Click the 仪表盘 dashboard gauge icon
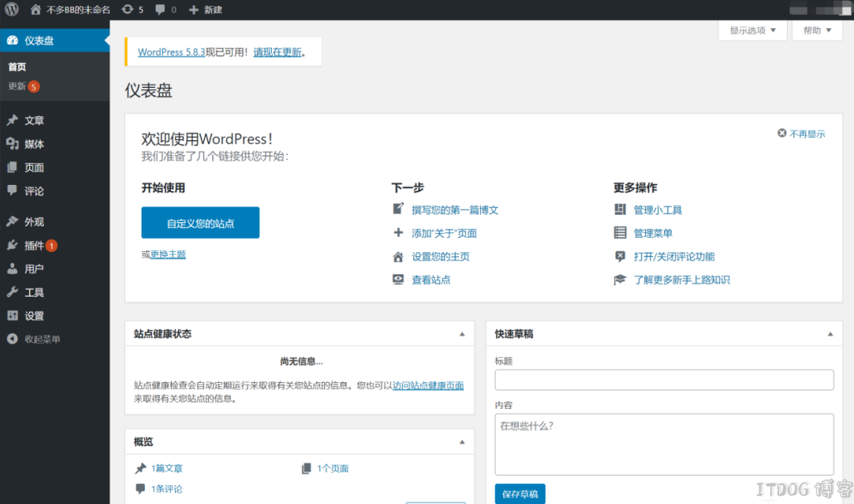Viewport: 854px width, 504px height. pyautogui.click(x=12, y=41)
